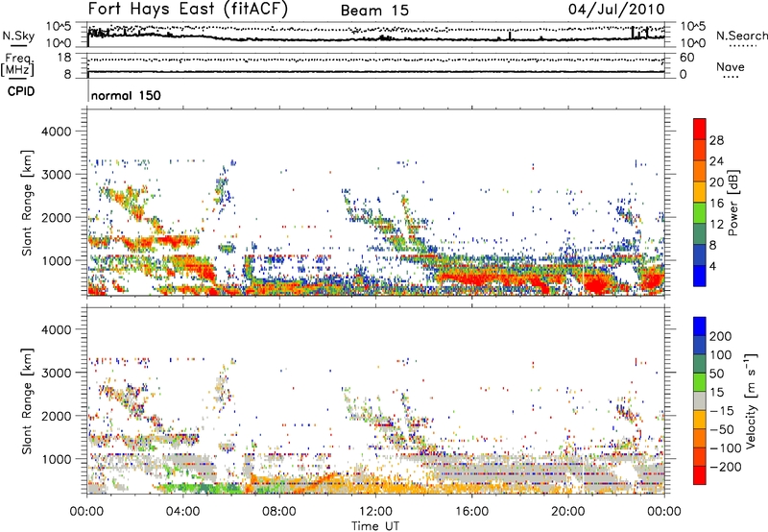Pick the blue top segment of velocity colorbar
This screenshot has width=768, height=532.
click(x=700, y=326)
